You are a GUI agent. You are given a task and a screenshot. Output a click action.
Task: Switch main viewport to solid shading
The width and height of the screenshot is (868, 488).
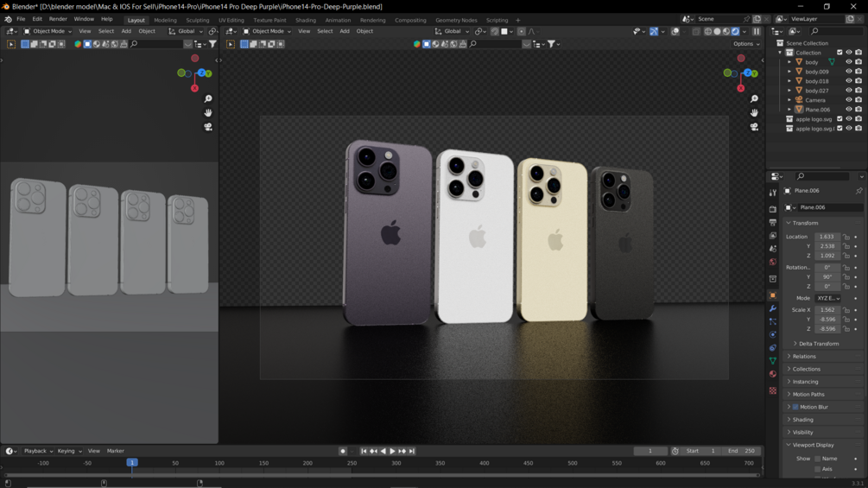click(x=717, y=32)
